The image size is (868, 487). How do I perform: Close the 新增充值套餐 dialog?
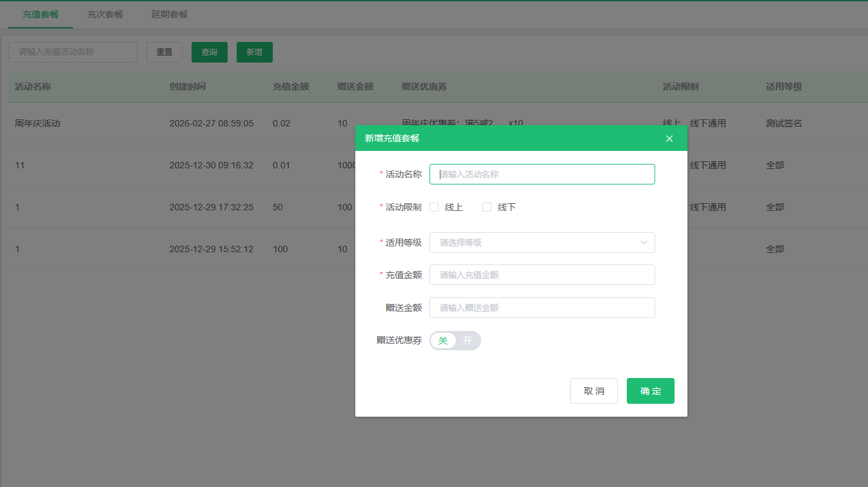coord(669,138)
